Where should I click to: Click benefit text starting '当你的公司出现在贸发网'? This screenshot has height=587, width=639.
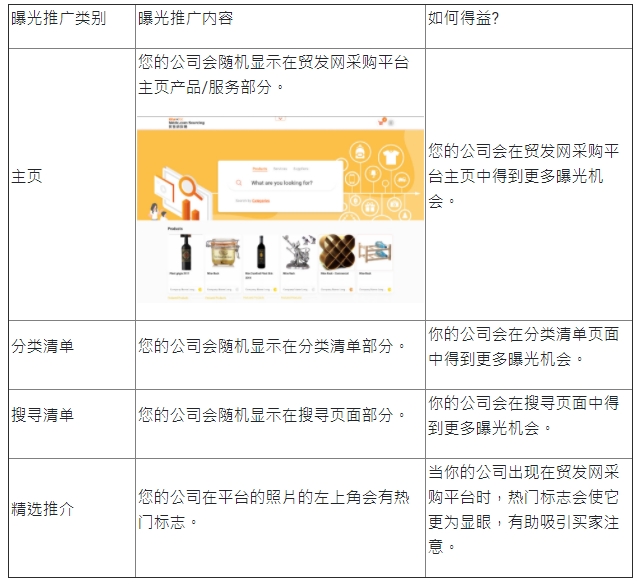524,509
